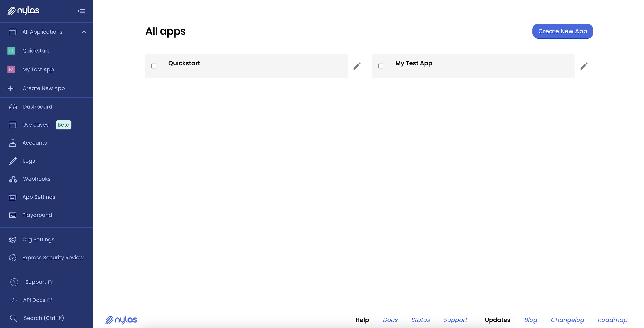The height and width of the screenshot is (328, 644).
Task: Open App Settings page
Action: coord(39,197)
